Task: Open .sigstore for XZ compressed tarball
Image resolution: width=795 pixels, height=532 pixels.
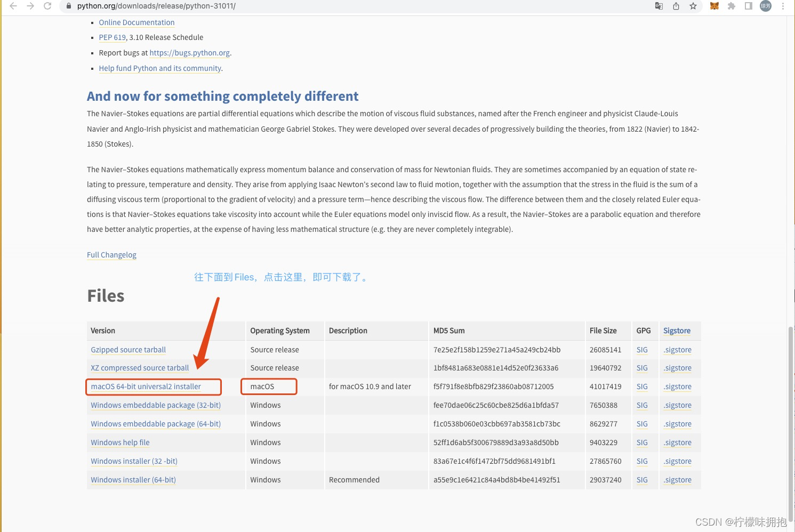Action: [678, 368]
